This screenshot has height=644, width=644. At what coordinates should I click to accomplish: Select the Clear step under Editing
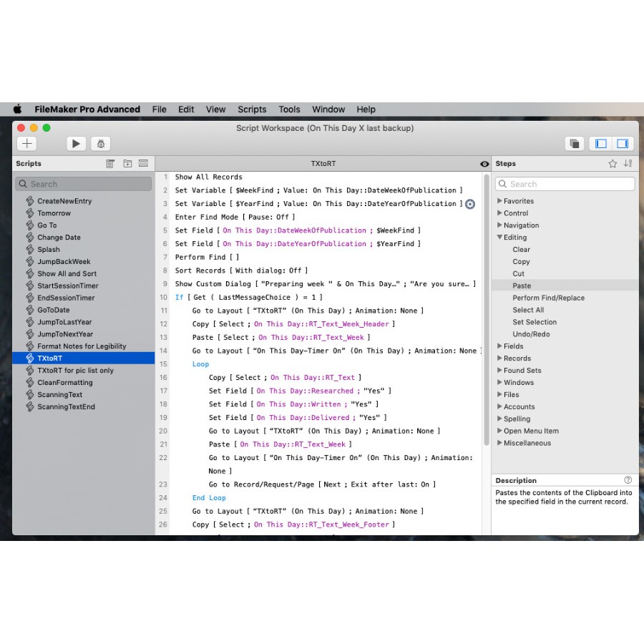point(521,249)
